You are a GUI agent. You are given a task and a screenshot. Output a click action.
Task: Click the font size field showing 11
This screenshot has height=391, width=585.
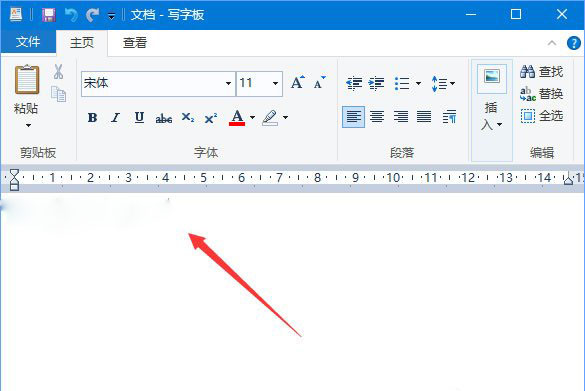(x=253, y=83)
